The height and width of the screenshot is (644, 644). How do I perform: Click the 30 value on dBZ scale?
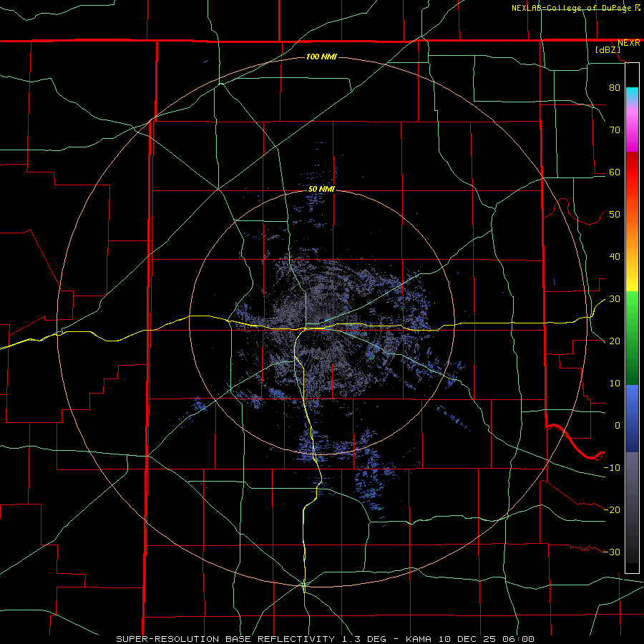click(615, 299)
